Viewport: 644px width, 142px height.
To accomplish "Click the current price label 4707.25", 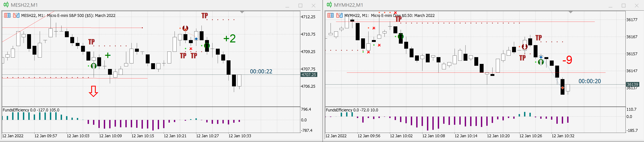I will coord(309,75).
